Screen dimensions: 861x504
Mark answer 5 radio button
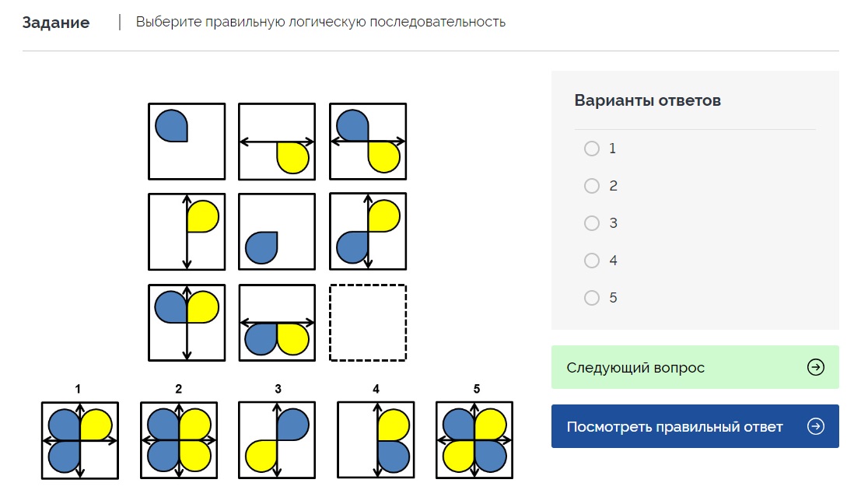point(592,298)
